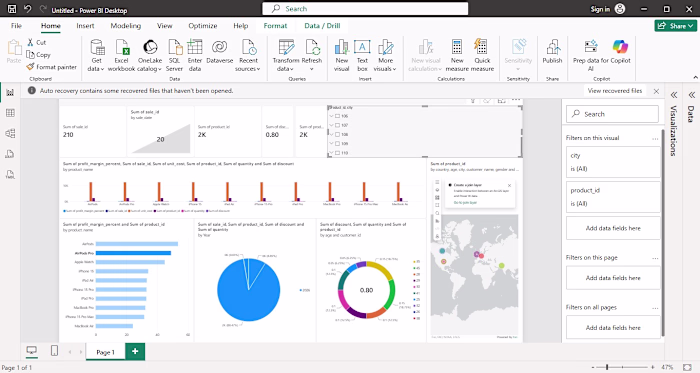Switch to mobile layout icon
This screenshot has width=700, height=373.
point(54,351)
